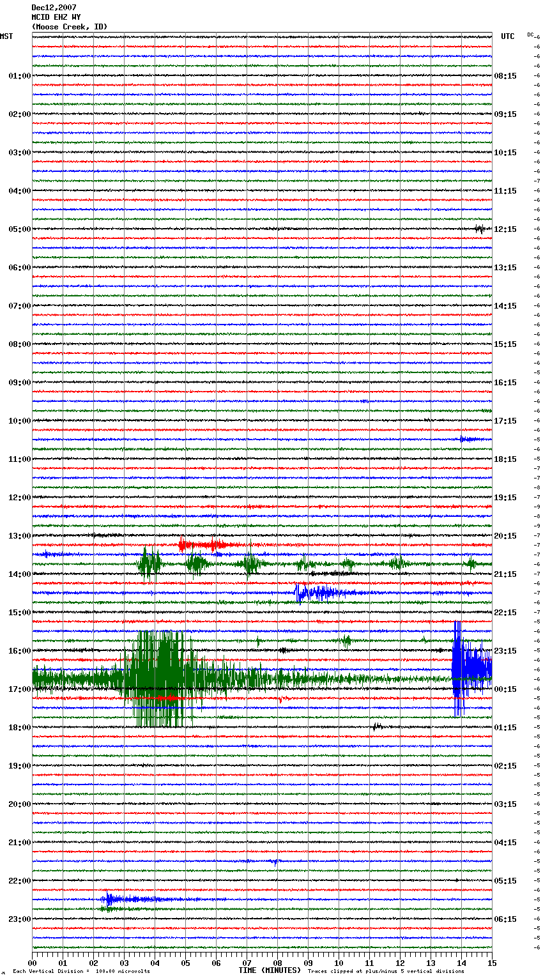Select minute 03 on the bottom axis
The image size is (543, 980).
(x=125, y=963)
